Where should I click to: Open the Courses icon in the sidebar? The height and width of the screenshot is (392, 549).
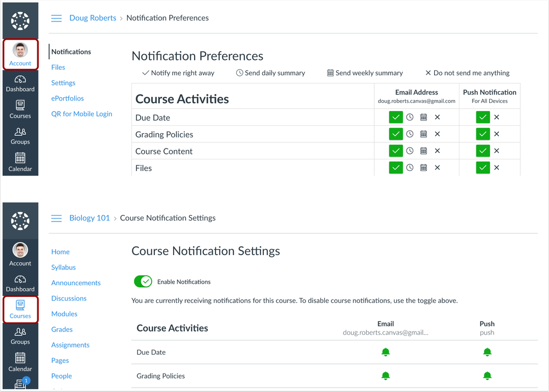coord(20,310)
